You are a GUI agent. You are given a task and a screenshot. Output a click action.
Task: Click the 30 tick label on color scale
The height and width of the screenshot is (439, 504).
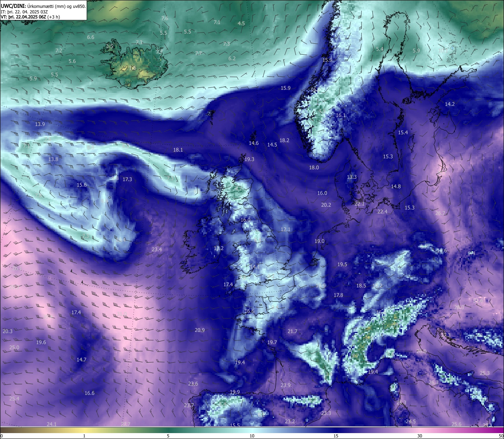click(x=420, y=436)
